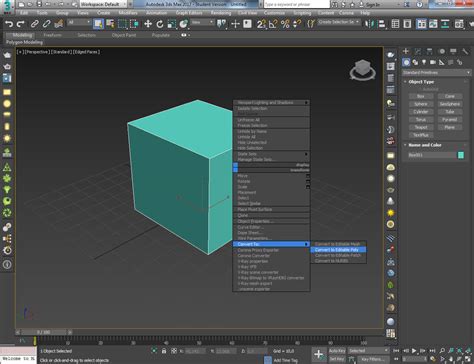
Task: Toggle the Selection Lock icon
Action: 164,351
